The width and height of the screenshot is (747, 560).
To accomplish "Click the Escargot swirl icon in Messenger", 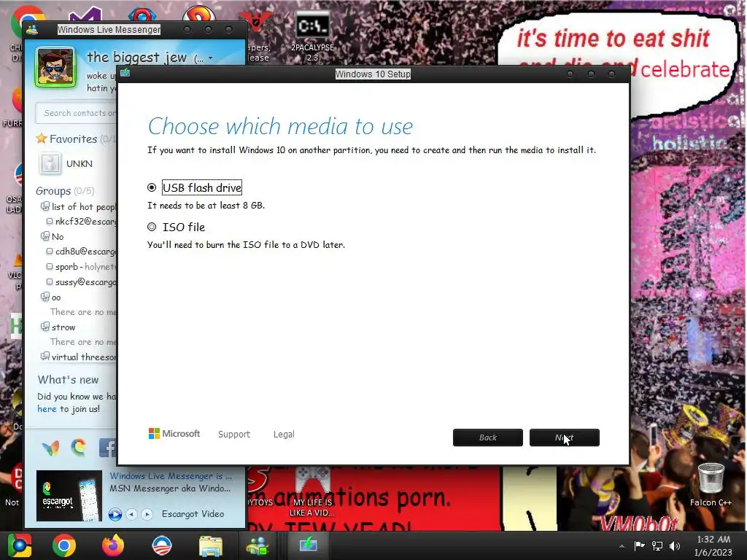I will pyautogui.click(x=79, y=447).
